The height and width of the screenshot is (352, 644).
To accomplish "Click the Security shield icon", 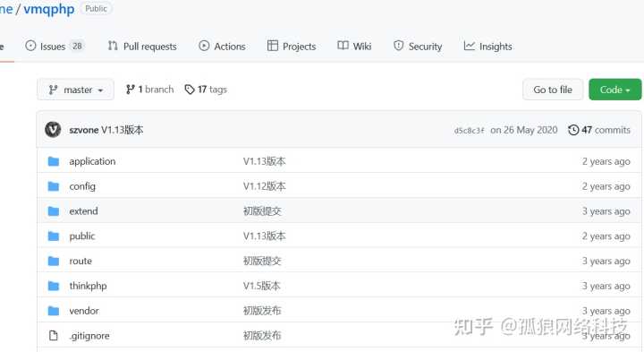I will tap(398, 46).
